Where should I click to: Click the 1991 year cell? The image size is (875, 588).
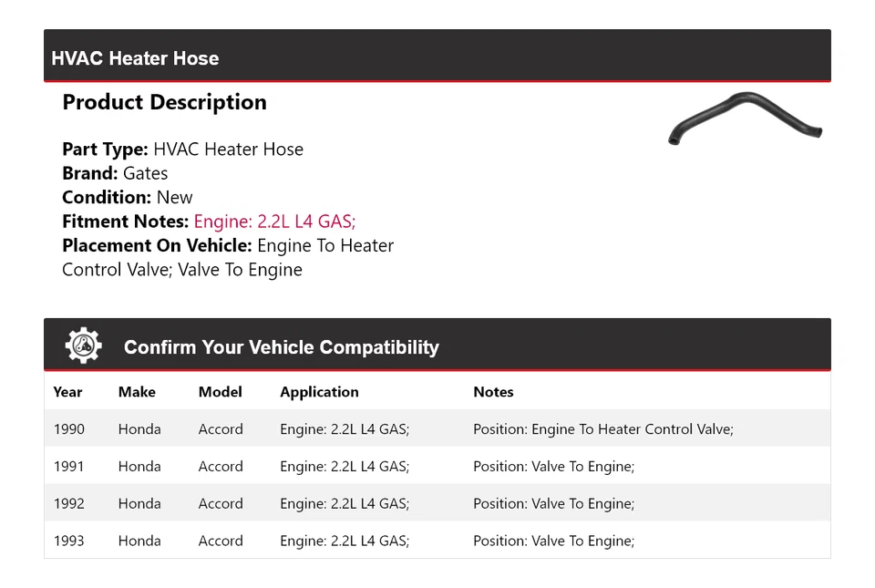[68, 467]
